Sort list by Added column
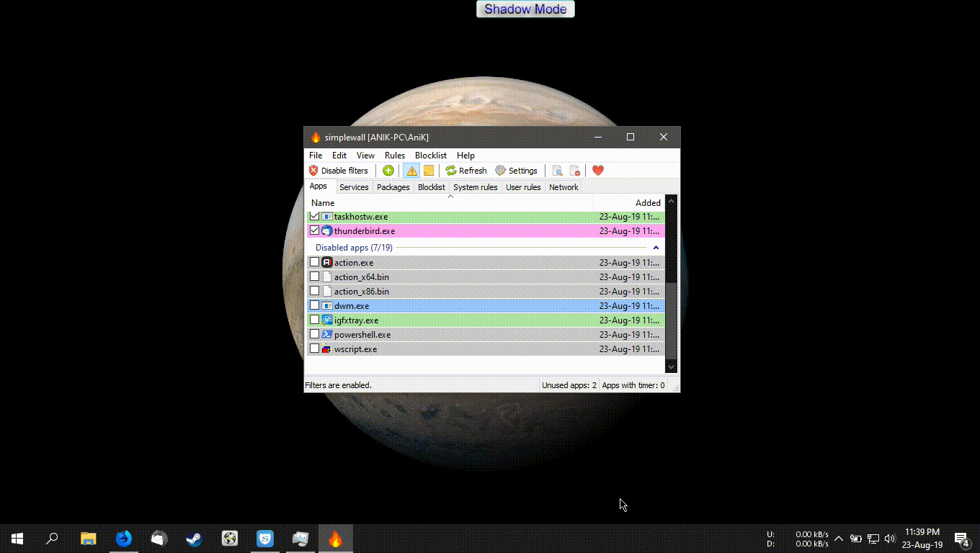Screen dimensions: 980x553 [x=629, y=203]
